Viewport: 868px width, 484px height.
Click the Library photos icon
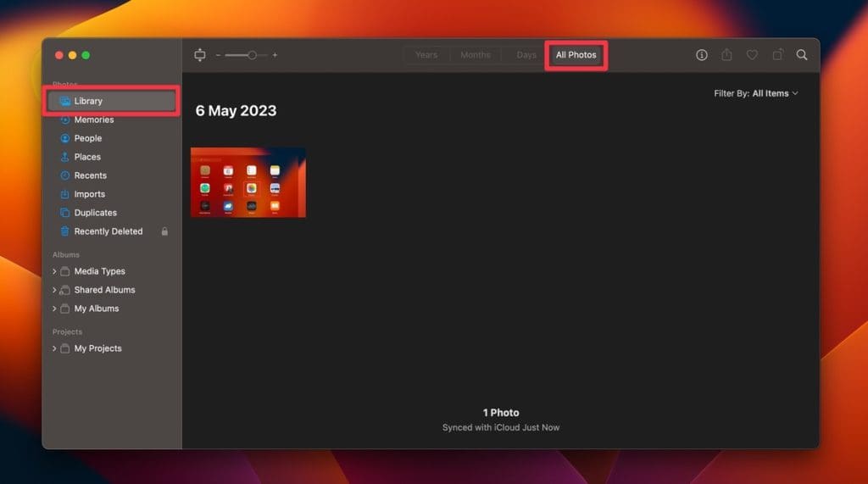tap(64, 101)
